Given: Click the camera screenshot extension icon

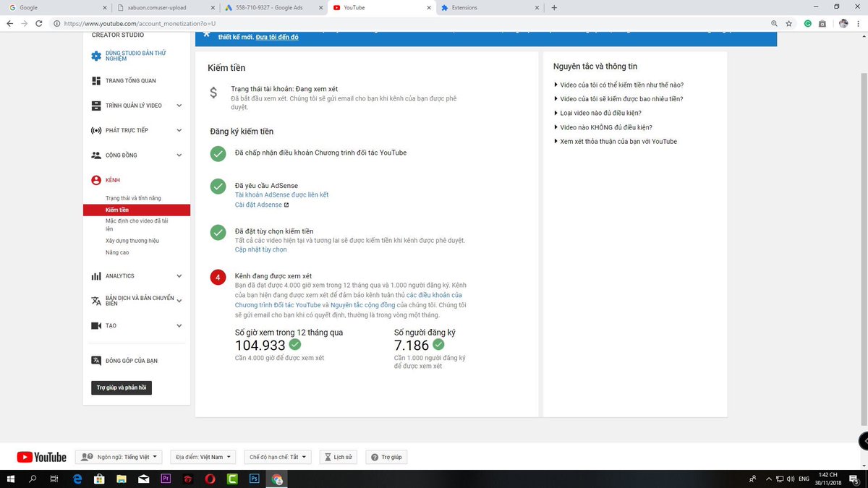Looking at the screenshot, I should [822, 23].
